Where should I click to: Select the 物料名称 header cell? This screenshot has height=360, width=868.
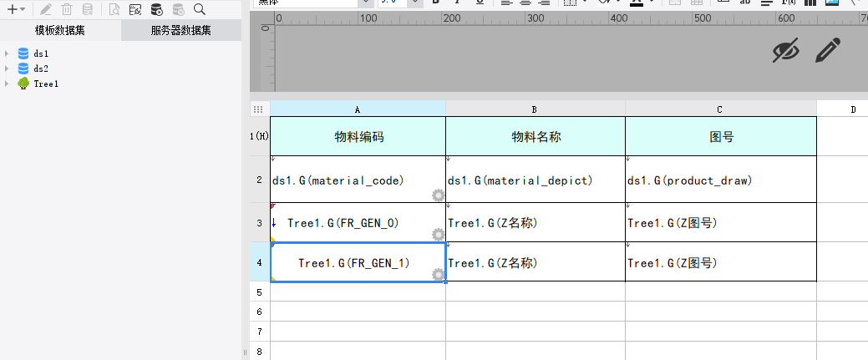(535, 136)
